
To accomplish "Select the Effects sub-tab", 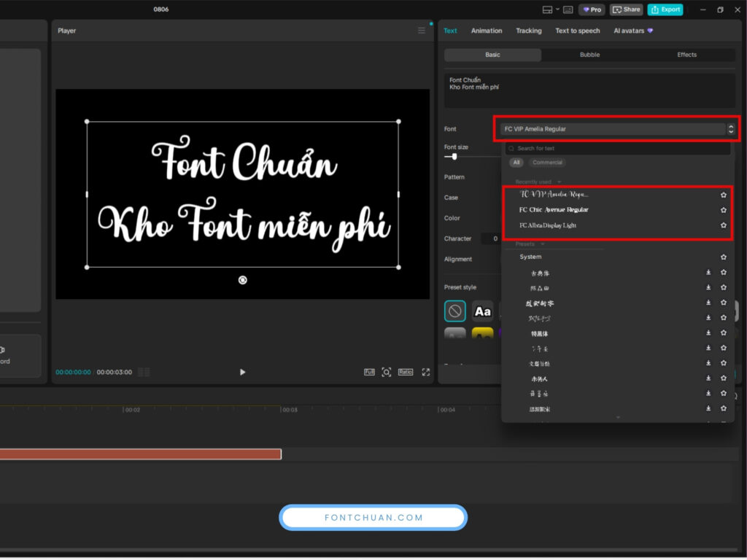I will pyautogui.click(x=686, y=55).
